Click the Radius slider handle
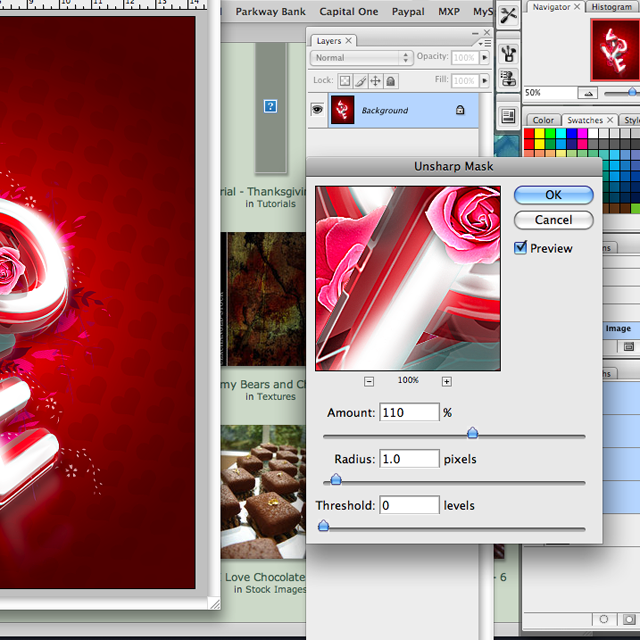 pyautogui.click(x=336, y=479)
